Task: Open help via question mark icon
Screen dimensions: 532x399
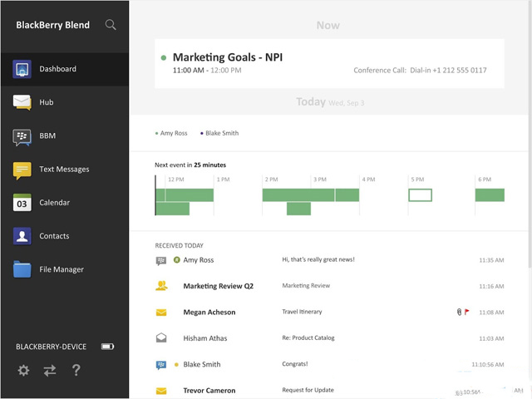Action: point(76,370)
